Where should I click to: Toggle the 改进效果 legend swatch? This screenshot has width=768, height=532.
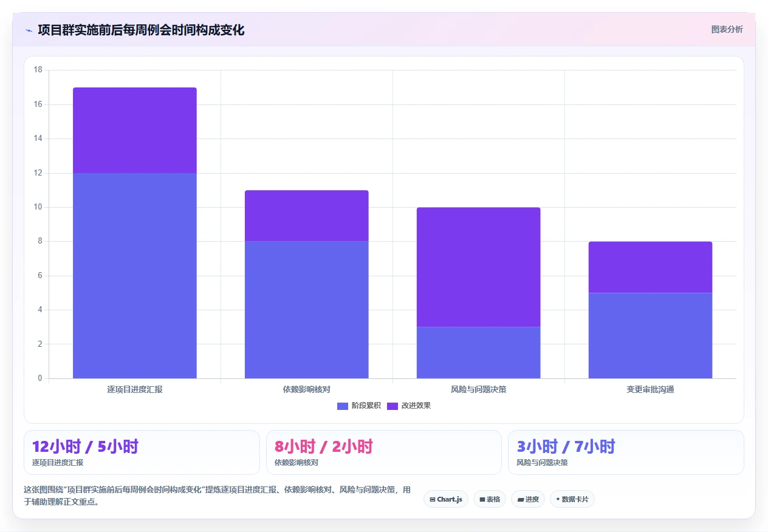click(x=393, y=406)
